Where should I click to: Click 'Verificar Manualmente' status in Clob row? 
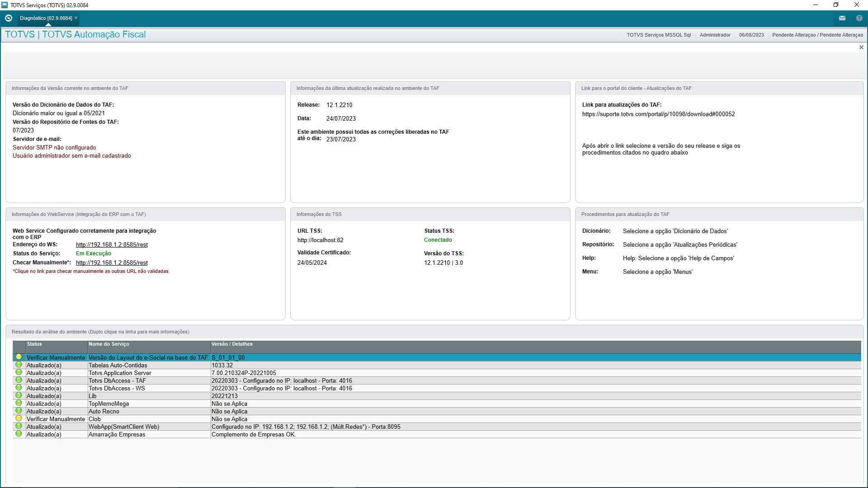tap(56, 419)
